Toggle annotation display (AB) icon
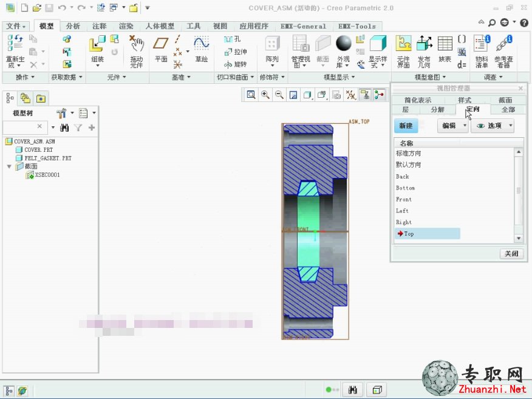The image size is (532, 399). click(x=322, y=95)
